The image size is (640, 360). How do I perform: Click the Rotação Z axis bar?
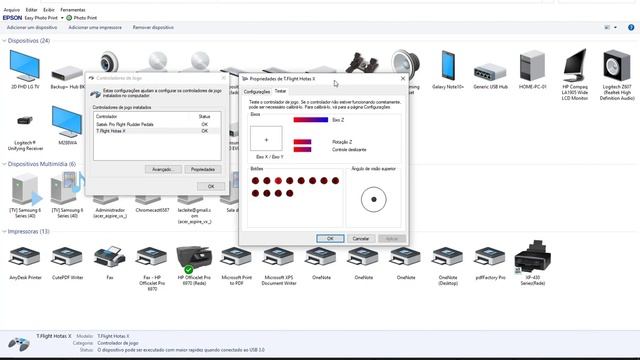[302, 142]
